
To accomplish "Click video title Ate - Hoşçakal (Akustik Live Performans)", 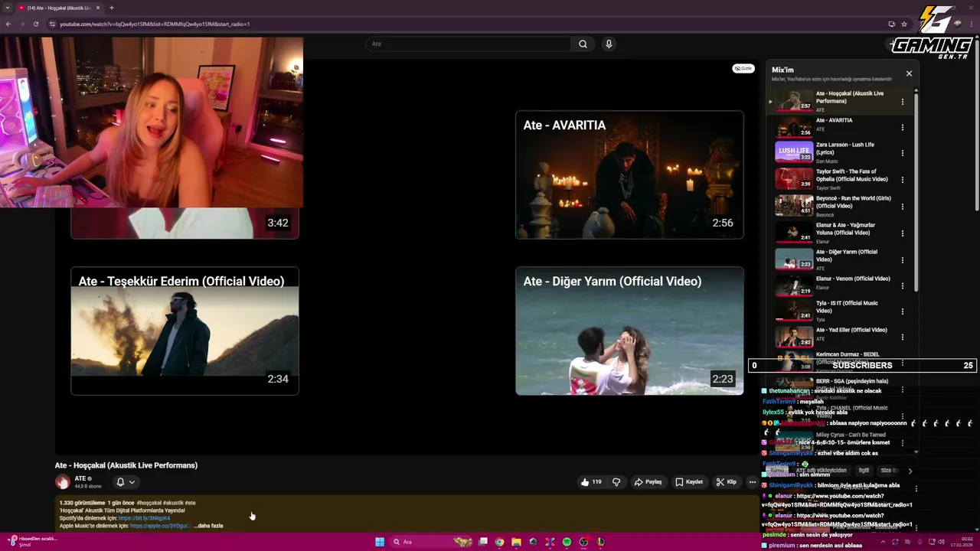I will pyautogui.click(x=126, y=465).
